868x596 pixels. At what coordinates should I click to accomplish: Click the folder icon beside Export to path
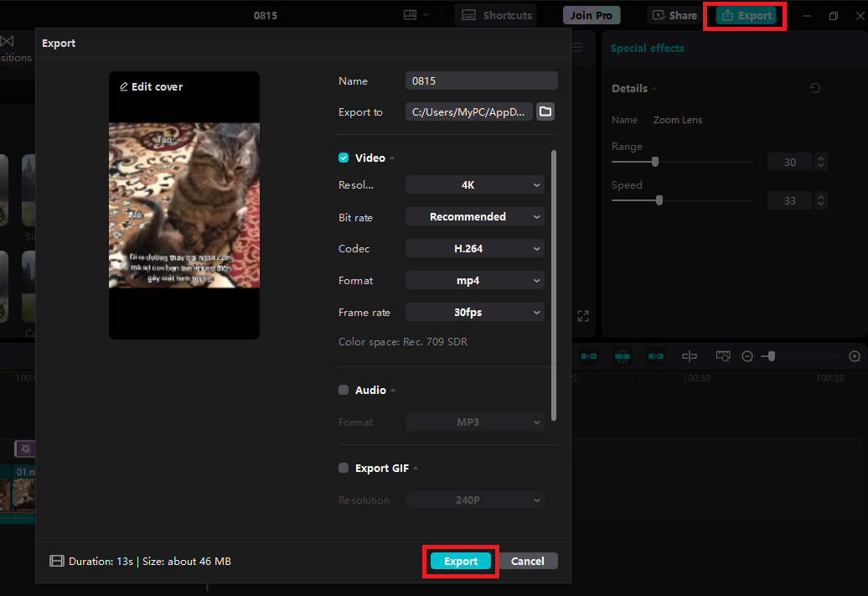pos(545,111)
